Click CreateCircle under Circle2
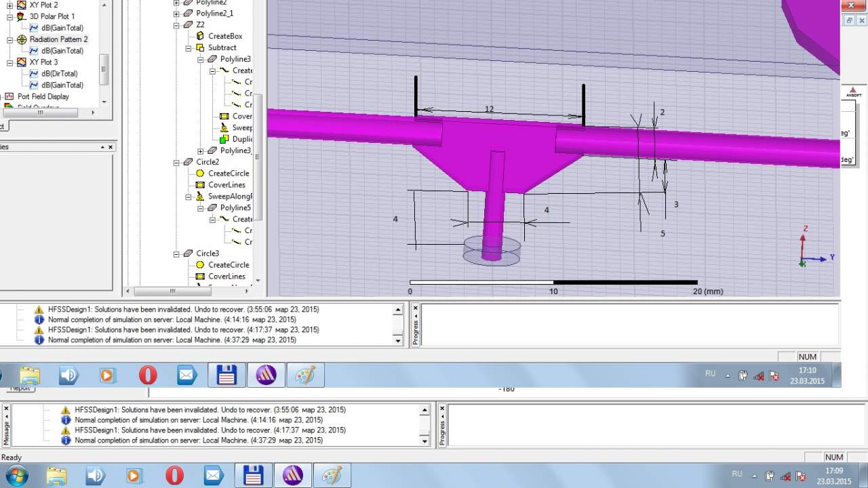868x488 pixels. pyautogui.click(x=228, y=174)
